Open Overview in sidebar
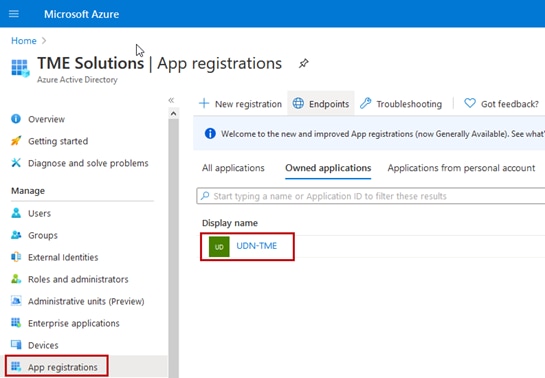 click(x=46, y=119)
